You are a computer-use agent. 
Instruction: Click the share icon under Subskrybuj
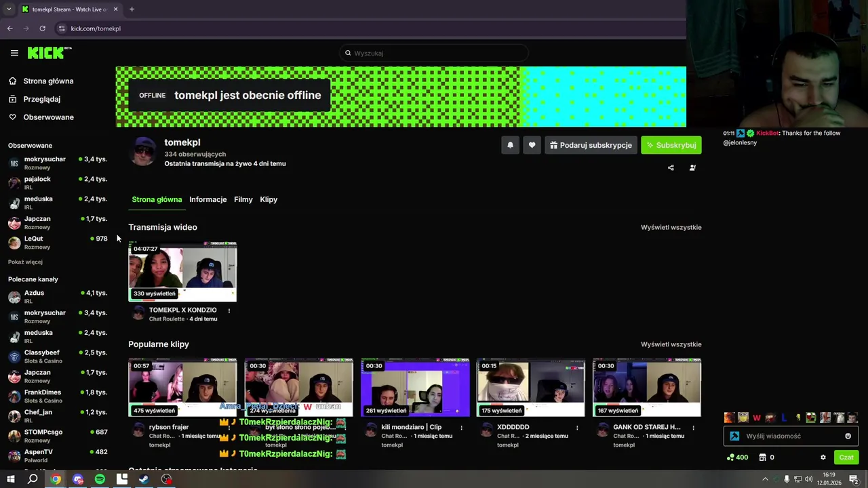[x=671, y=167]
